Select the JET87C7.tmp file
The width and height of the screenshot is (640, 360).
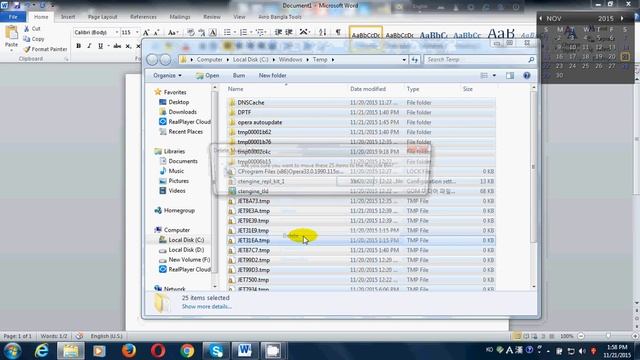point(253,250)
